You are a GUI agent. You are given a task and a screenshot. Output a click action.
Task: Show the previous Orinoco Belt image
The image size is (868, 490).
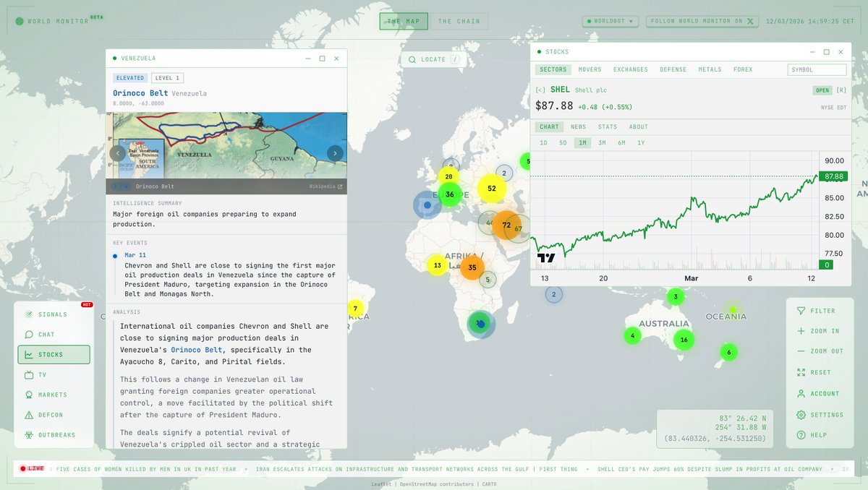coord(118,153)
